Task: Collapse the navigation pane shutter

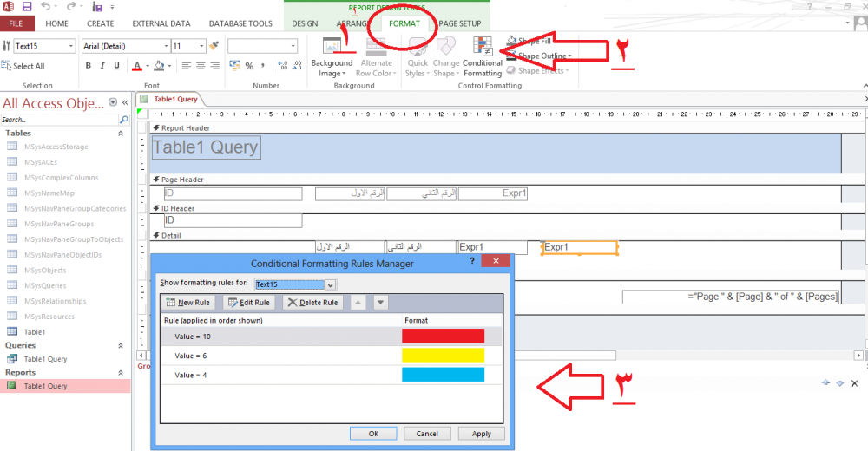Action: (125, 102)
